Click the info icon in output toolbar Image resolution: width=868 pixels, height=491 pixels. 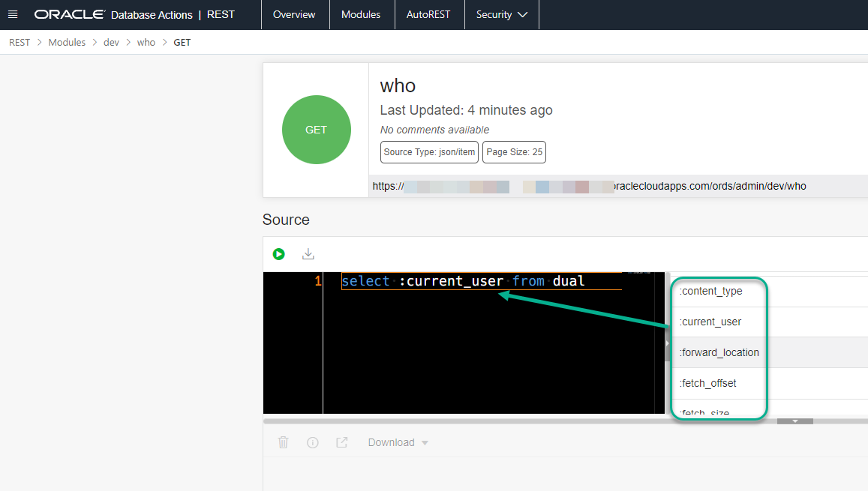tap(313, 442)
